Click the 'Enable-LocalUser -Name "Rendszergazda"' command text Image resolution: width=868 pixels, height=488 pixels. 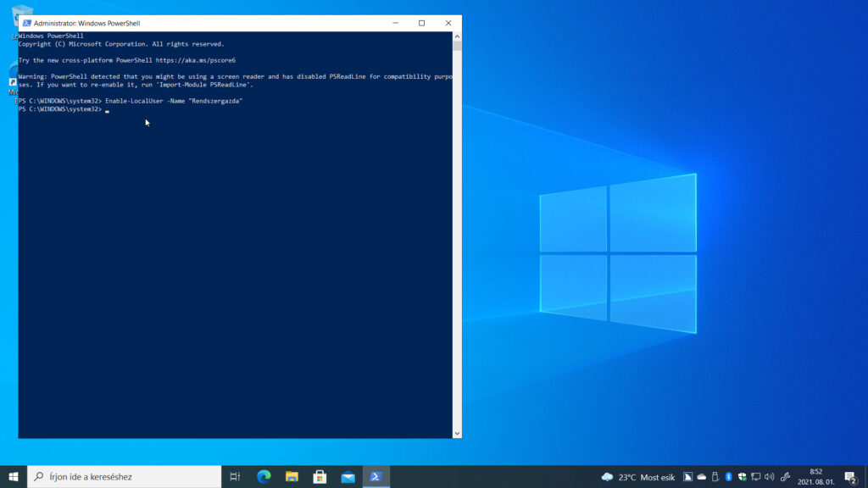point(174,102)
